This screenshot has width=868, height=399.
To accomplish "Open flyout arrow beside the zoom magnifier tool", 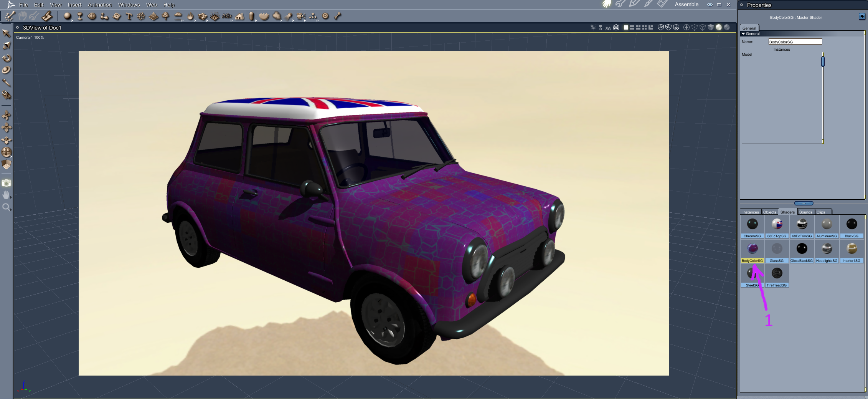I will pos(11,210).
